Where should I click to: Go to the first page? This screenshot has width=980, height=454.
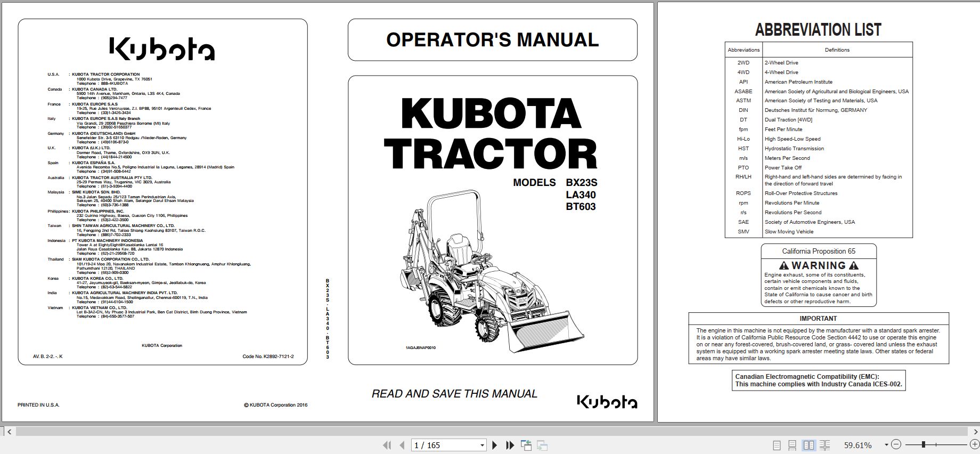tap(387, 445)
